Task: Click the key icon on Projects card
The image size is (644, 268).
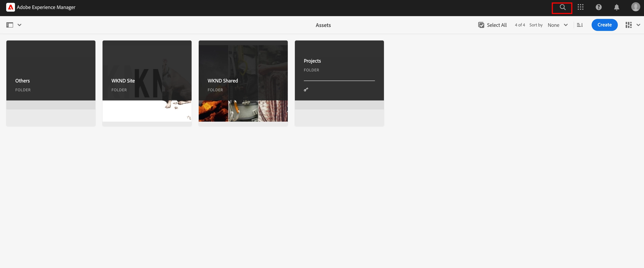Action: (x=306, y=89)
